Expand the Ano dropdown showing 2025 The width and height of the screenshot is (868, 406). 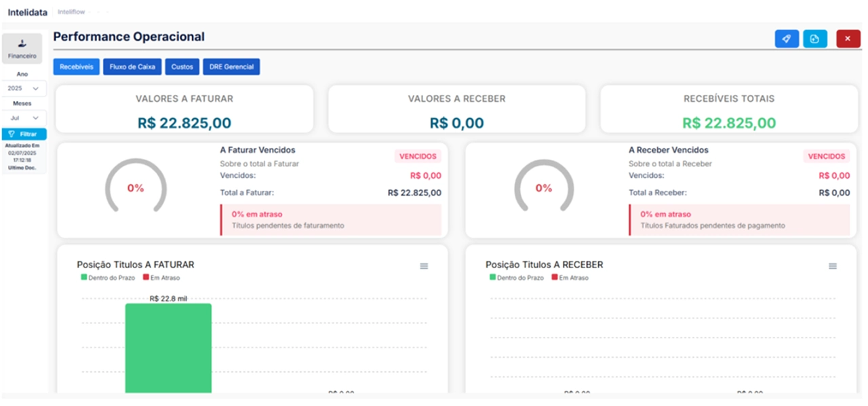[x=24, y=88]
